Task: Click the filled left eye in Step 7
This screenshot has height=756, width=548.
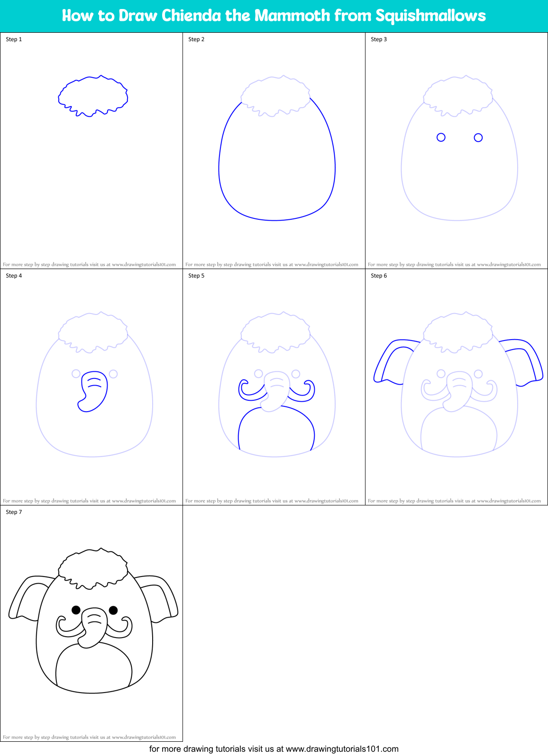Action: (x=76, y=610)
